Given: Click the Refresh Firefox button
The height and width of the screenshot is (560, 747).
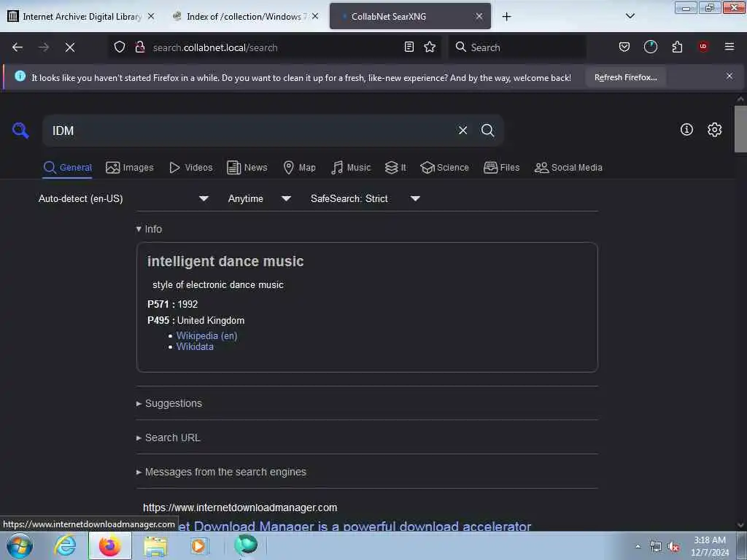Looking at the screenshot, I should pyautogui.click(x=625, y=77).
